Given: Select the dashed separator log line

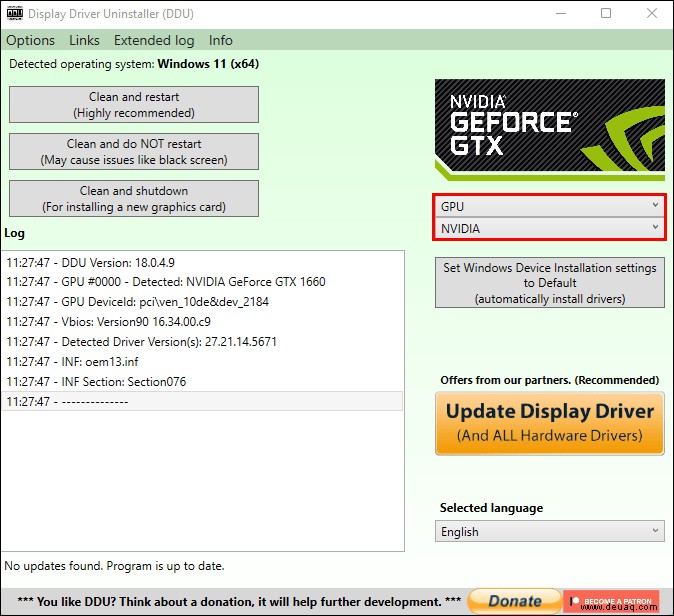Looking at the screenshot, I should (202, 401).
